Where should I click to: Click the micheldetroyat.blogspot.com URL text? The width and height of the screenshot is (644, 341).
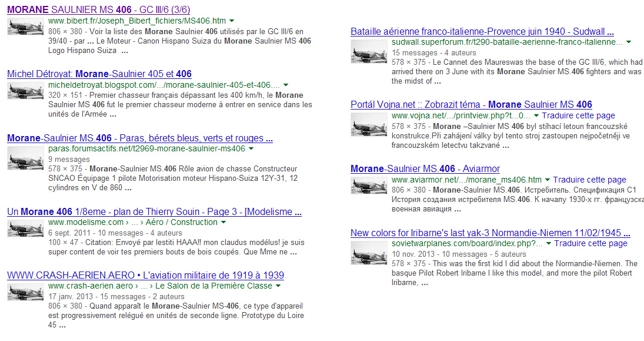pyautogui.click(x=164, y=85)
